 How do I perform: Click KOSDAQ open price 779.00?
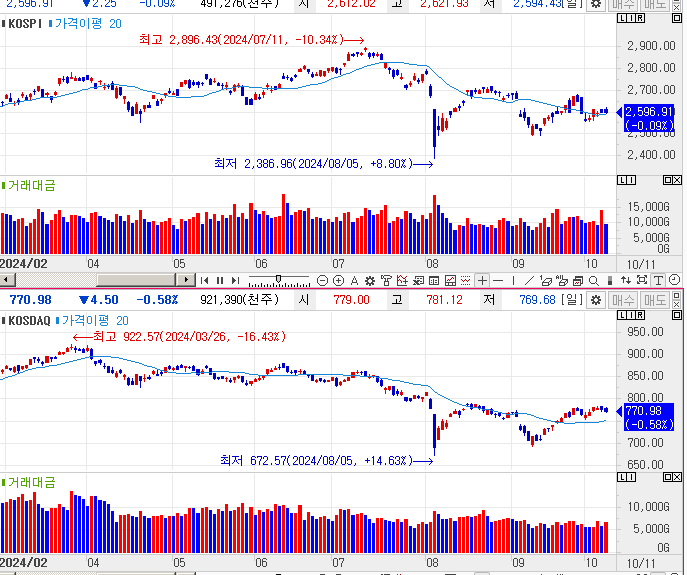point(351,300)
